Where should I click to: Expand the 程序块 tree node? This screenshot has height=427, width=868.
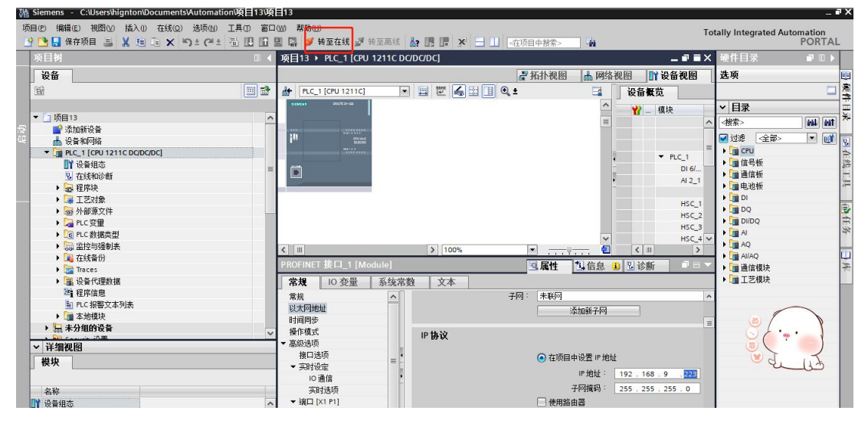point(59,188)
